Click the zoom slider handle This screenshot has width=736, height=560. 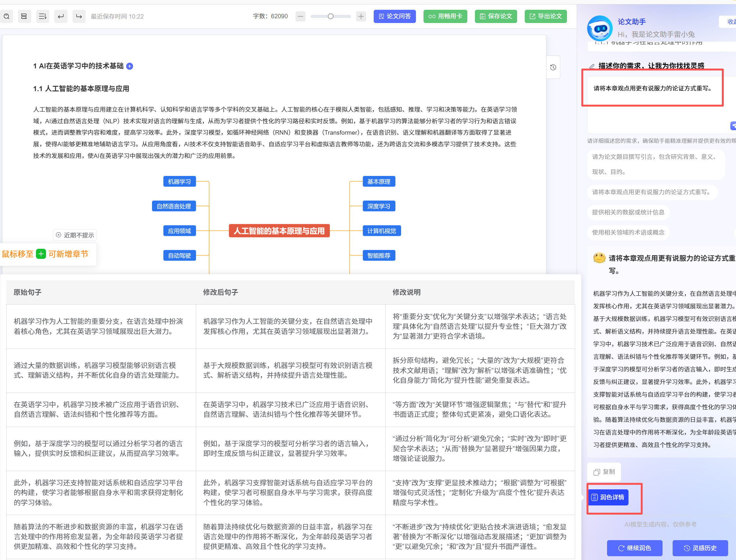point(330,16)
